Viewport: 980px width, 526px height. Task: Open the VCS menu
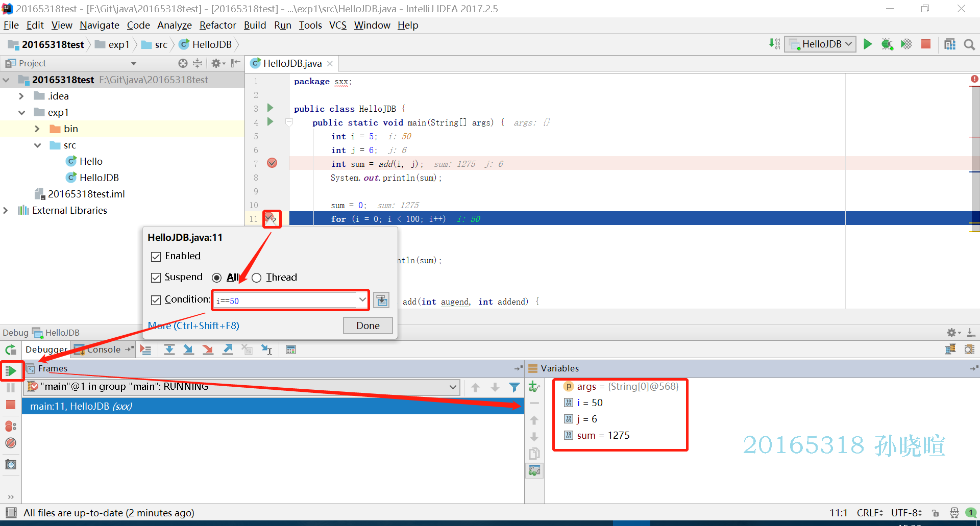point(337,25)
